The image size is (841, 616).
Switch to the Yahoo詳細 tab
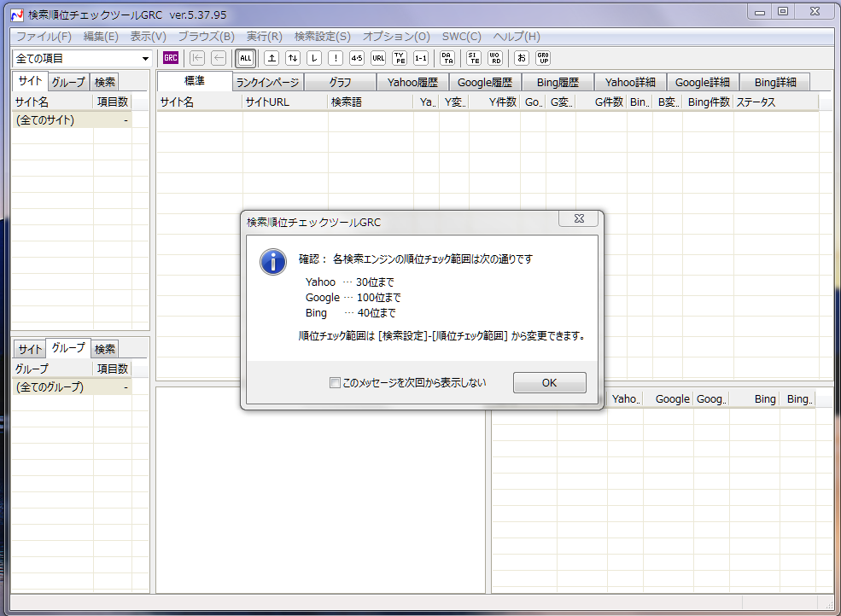(630, 83)
